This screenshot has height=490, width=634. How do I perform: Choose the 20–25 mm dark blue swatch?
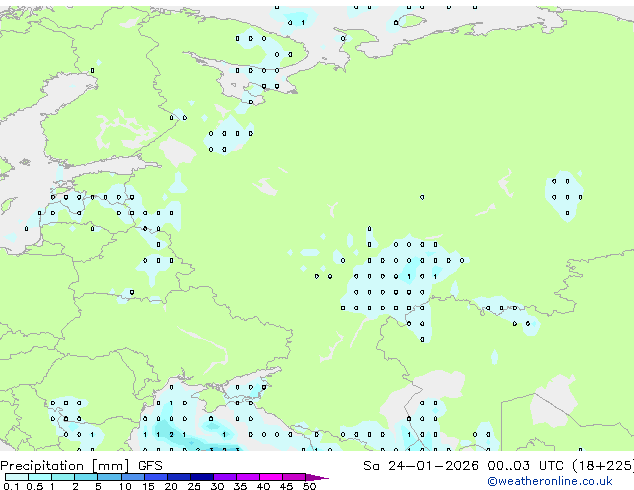click(179, 477)
